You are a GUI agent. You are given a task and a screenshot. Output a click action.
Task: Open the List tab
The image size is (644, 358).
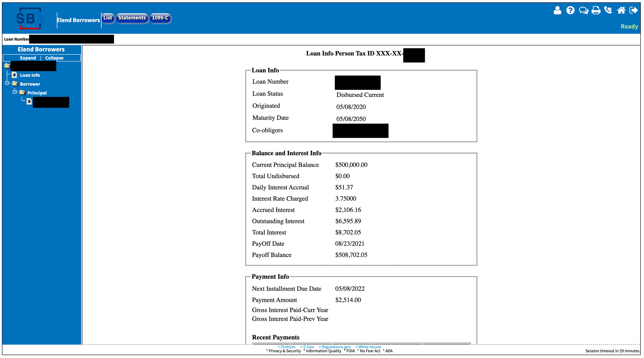(x=108, y=18)
